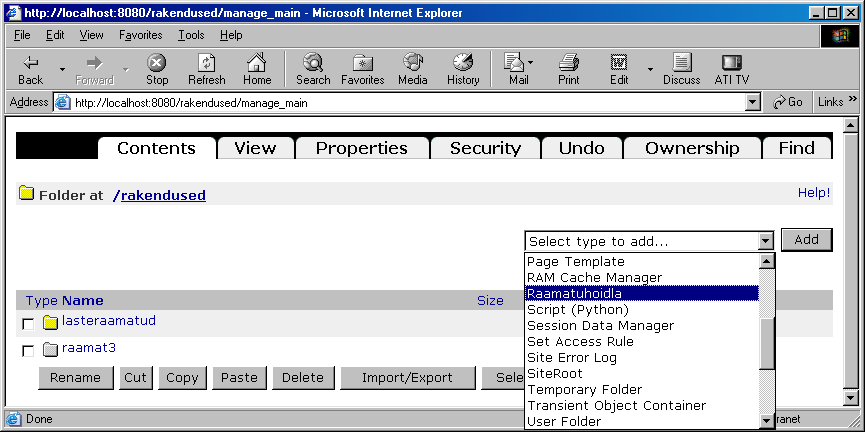Click the Import/Export button
865x432 pixels.
click(x=407, y=378)
